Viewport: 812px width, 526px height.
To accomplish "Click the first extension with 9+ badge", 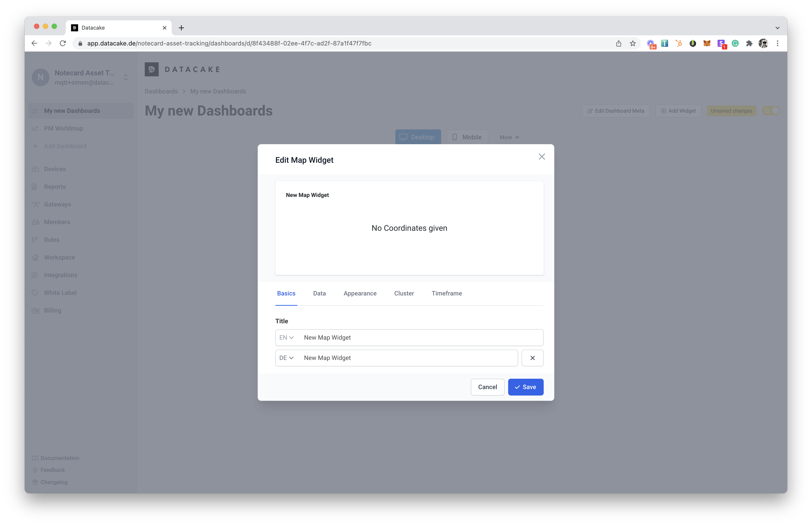I will 651,44.
